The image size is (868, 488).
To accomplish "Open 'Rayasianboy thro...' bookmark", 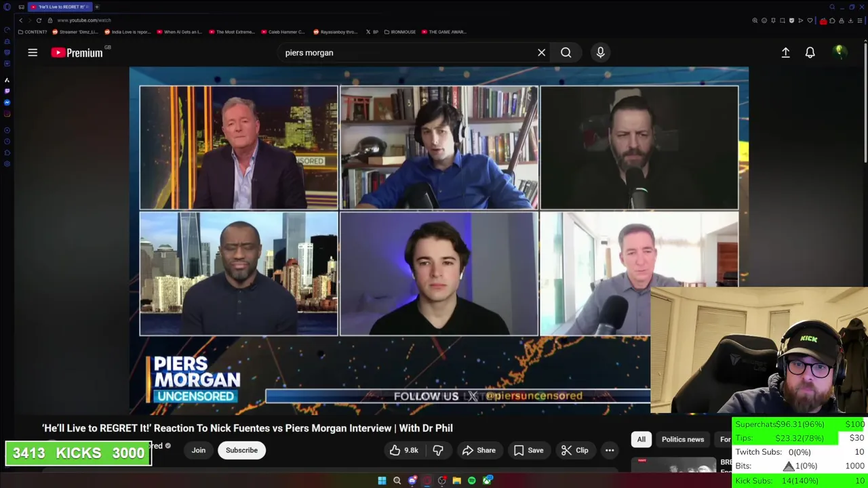I will 336,32.
